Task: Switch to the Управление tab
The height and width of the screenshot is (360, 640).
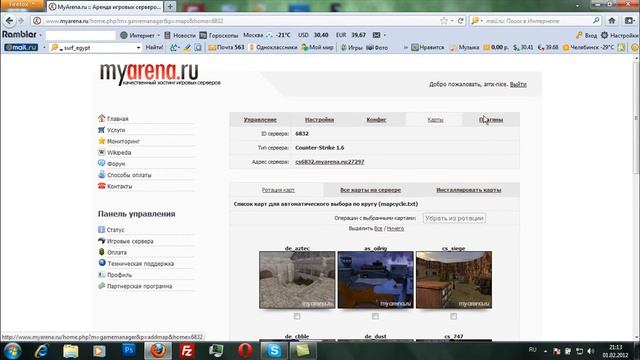Action: (260, 120)
